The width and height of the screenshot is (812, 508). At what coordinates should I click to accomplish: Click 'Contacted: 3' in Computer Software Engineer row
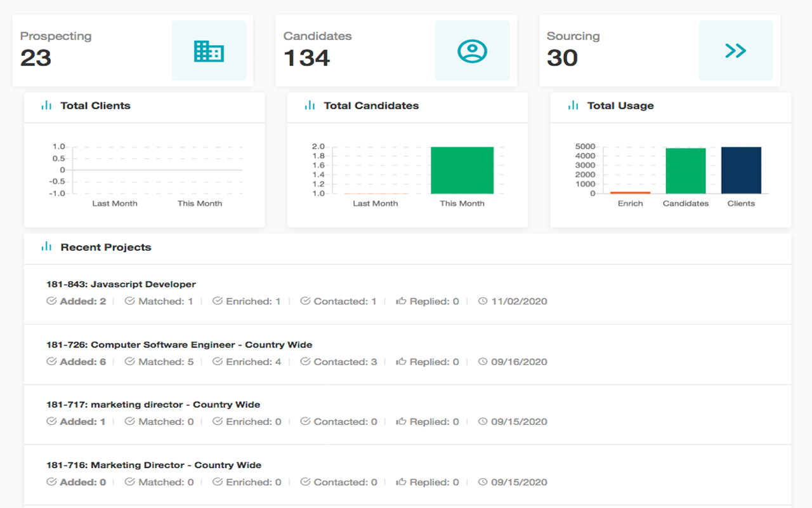point(345,361)
